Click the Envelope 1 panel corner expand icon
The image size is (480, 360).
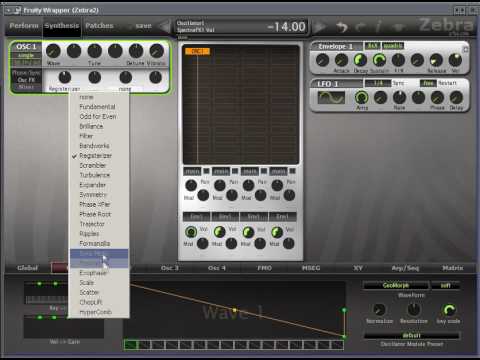coord(466,49)
